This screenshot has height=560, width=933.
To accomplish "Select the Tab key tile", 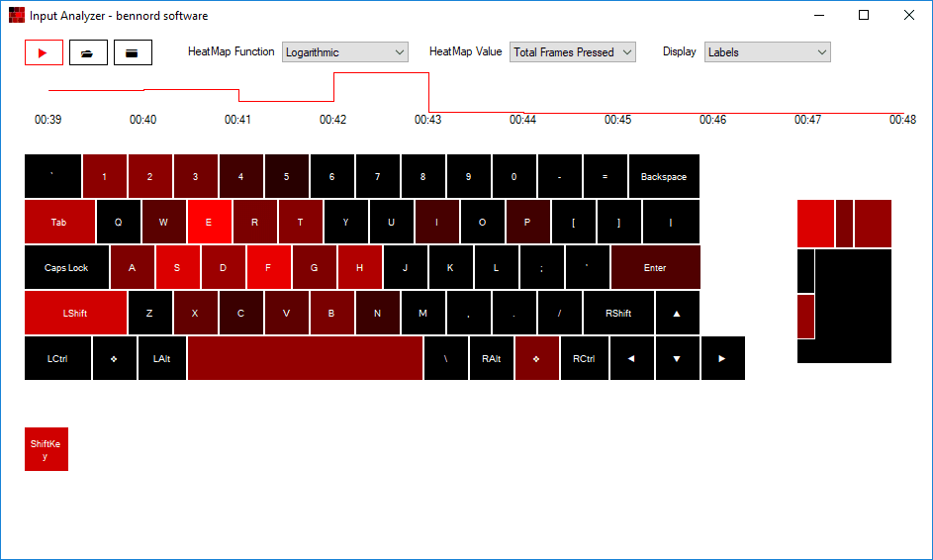I will tap(59, 222).
